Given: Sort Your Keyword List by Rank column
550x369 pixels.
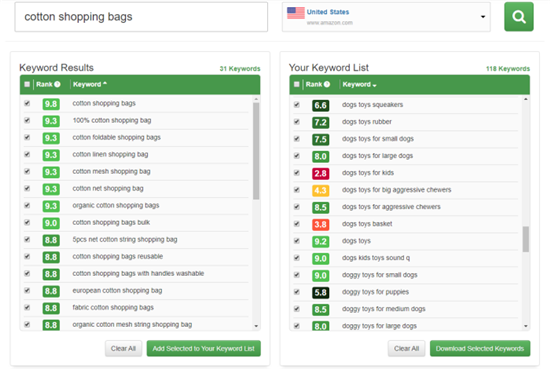Looking at the screenshot, I should point(314,84).
